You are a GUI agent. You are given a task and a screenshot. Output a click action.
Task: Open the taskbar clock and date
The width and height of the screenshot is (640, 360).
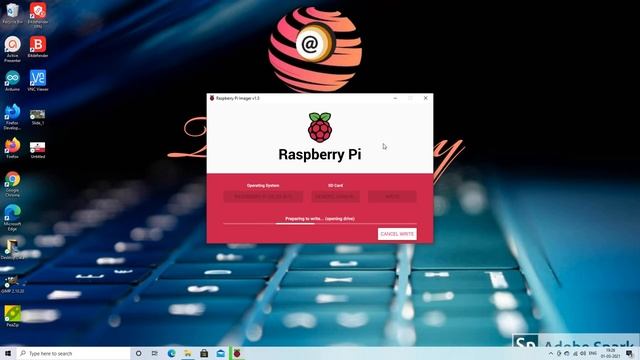point(610,353)
